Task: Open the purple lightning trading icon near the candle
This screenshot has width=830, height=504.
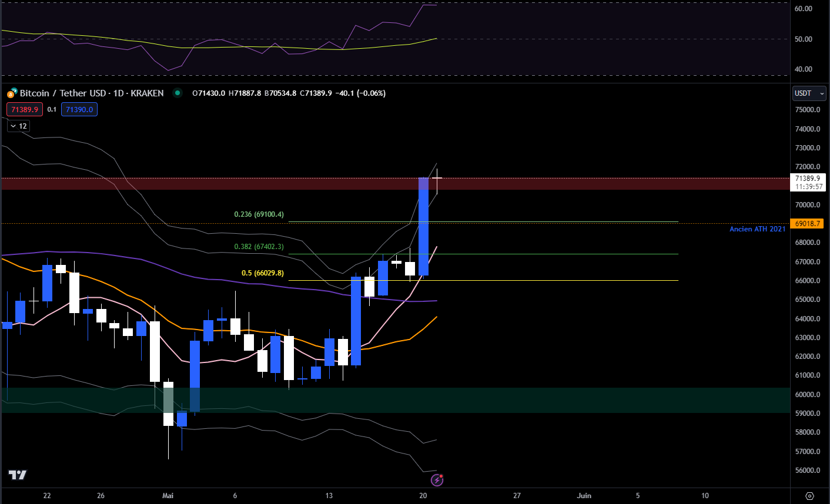Action: 436,480
